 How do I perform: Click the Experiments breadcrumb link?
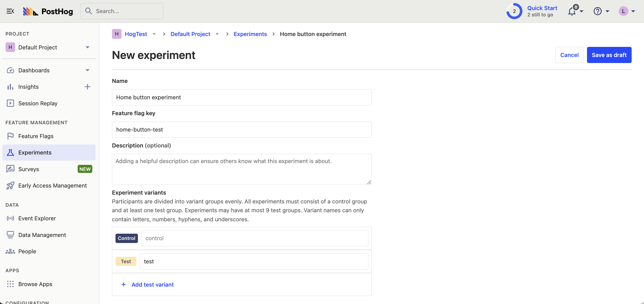pos(250,34)
